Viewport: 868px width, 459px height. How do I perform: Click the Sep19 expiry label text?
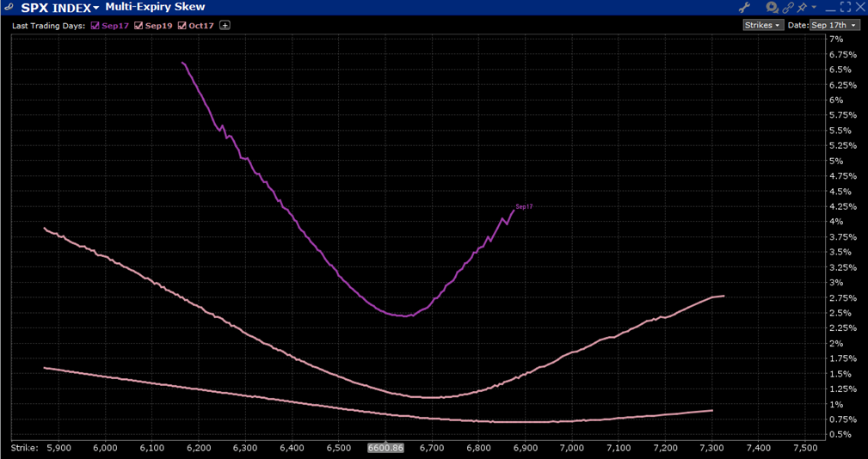(158, 26)
